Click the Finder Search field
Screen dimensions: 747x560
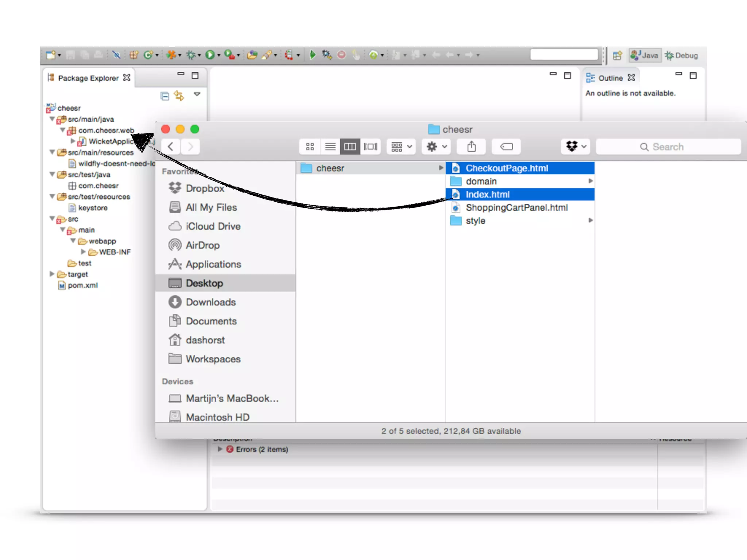(668, 147)
